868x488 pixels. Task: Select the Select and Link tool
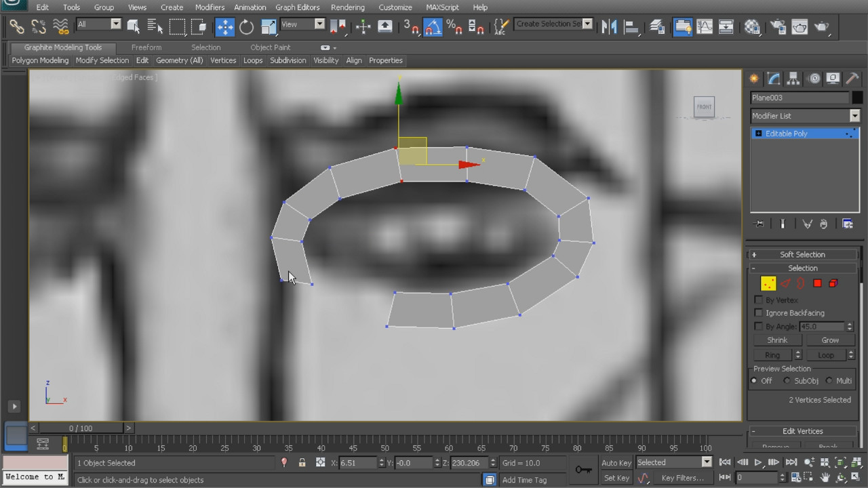[16, 26]
